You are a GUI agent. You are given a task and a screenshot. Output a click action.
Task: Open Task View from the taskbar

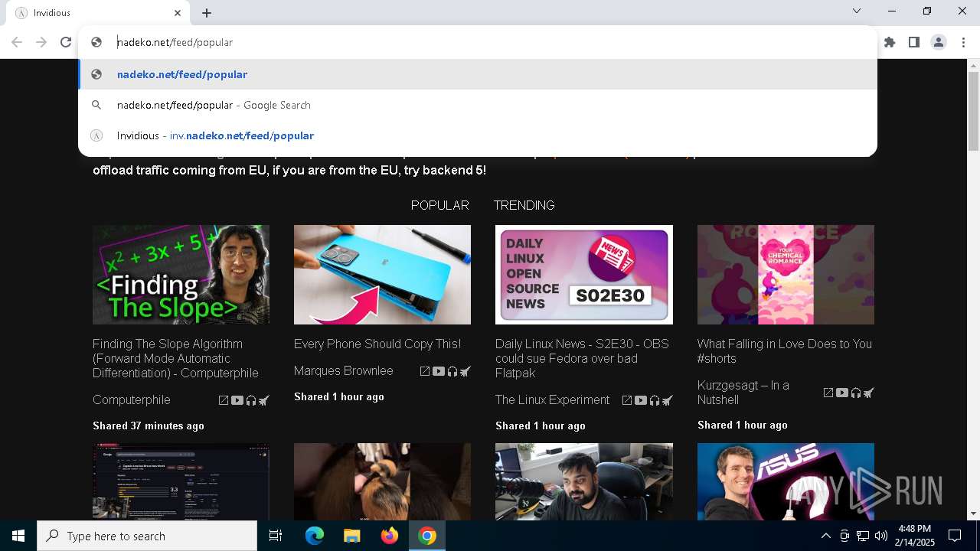click(276, 536)
